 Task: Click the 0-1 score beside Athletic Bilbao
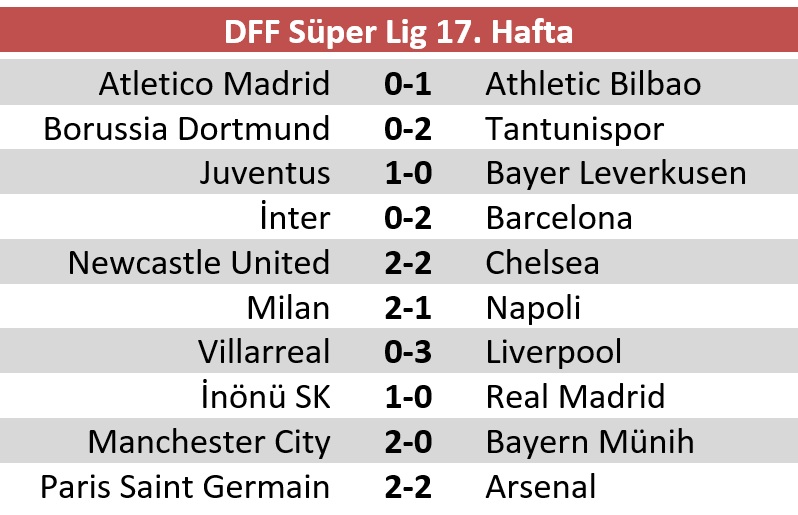408,83
